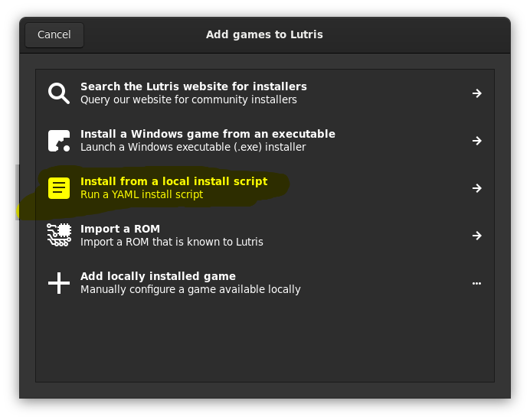The height and width of the screenshot is (420, 530).
Task: Click the magnifying glass search icon
Action: point(59,93)
